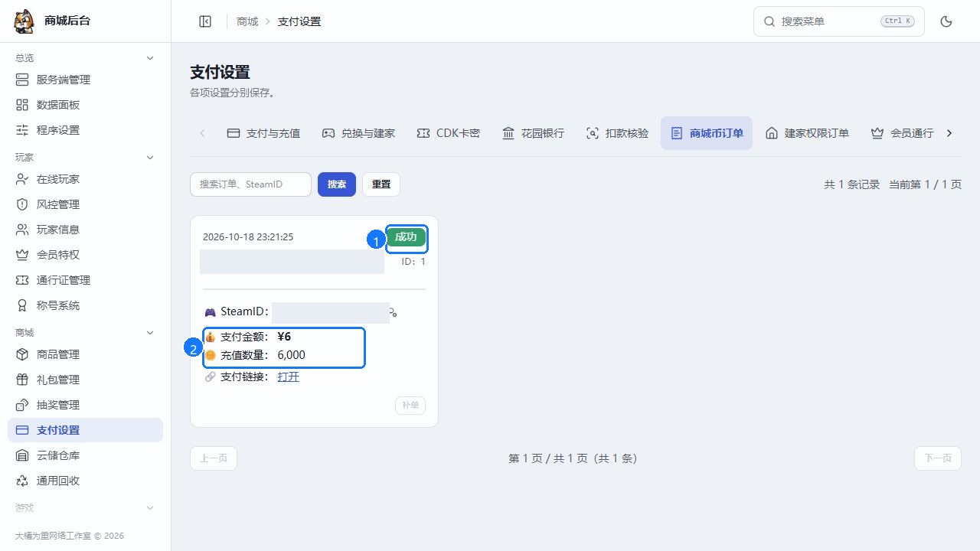Click the 上一页 pagination button
Screen dimensions: 980x551
[214, 458]
